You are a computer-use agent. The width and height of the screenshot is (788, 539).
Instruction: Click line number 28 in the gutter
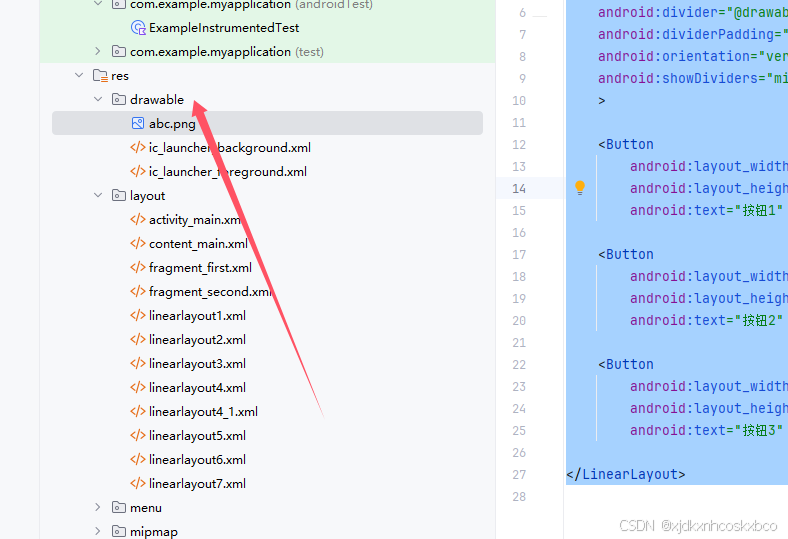(x=519, y=497)
